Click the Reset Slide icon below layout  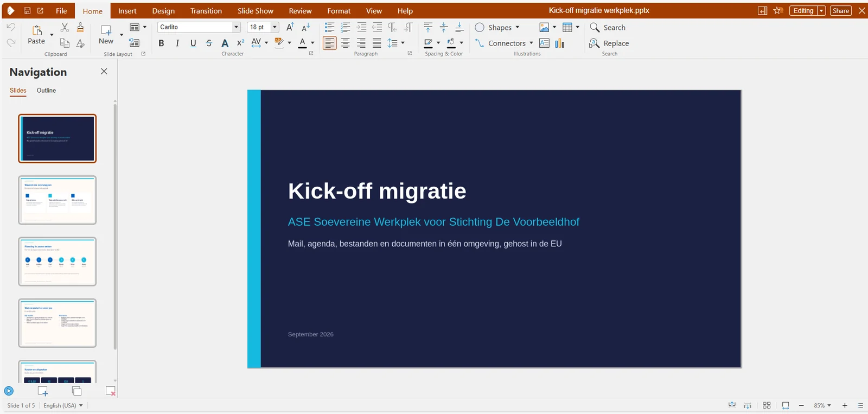pos(135,43)
